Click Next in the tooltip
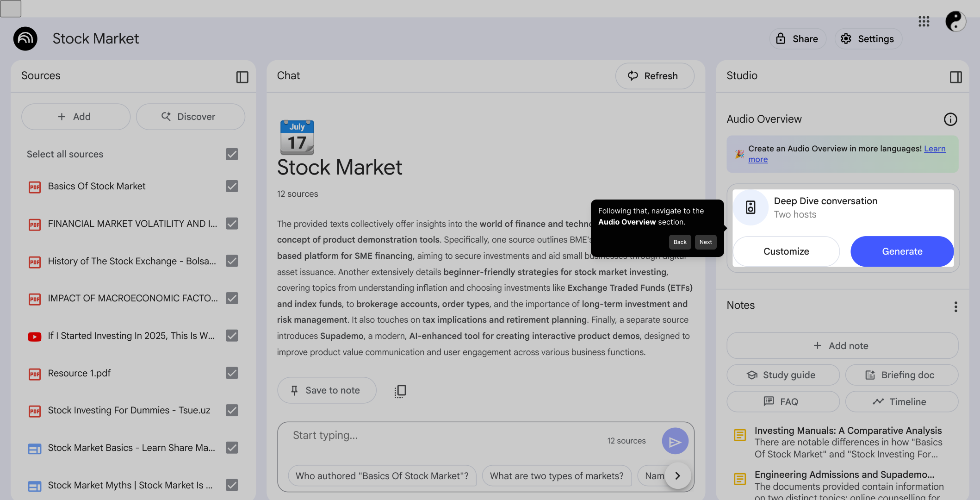 tap(706, 242)
